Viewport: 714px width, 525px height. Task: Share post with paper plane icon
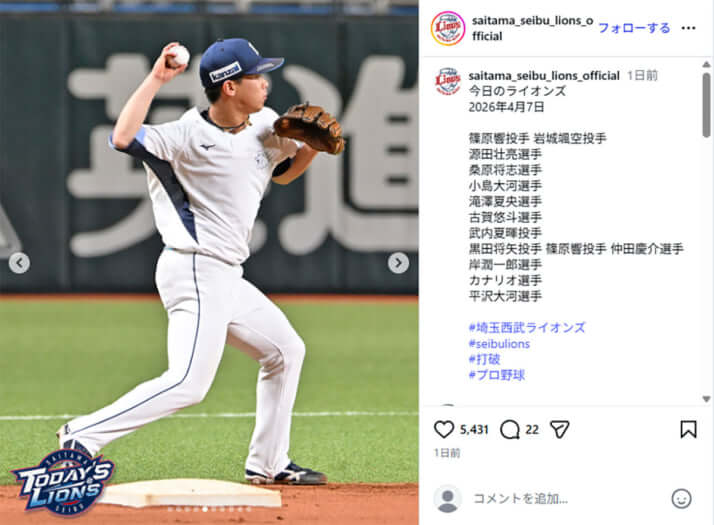click(560, 429)
